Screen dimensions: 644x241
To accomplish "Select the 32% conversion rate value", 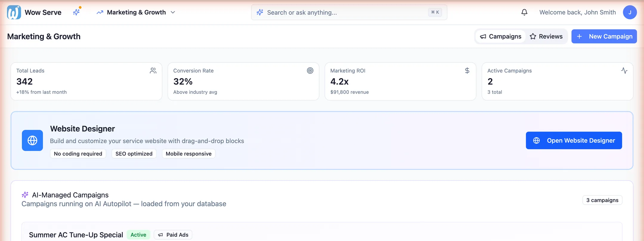I will tap(183, 81).
